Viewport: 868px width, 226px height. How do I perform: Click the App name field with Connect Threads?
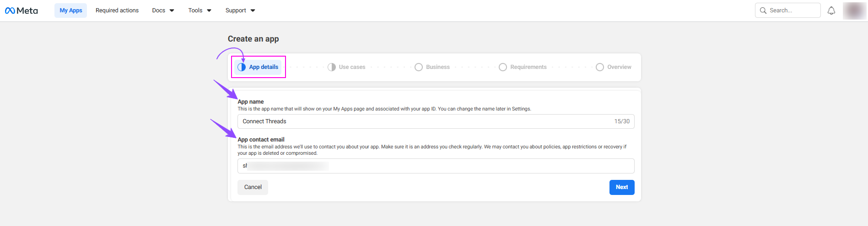click(436, 121)
